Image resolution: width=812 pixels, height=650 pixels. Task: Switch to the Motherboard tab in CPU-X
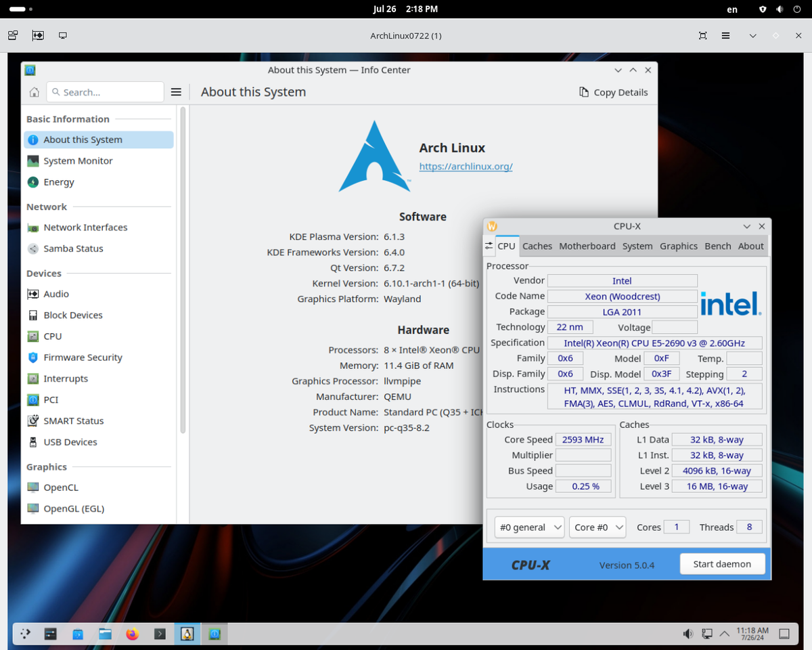coord(587,246)
